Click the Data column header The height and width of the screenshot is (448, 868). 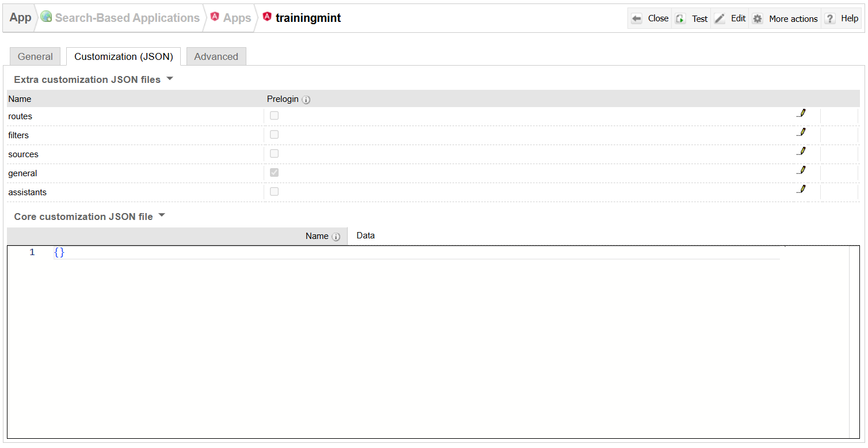point(366,236)
